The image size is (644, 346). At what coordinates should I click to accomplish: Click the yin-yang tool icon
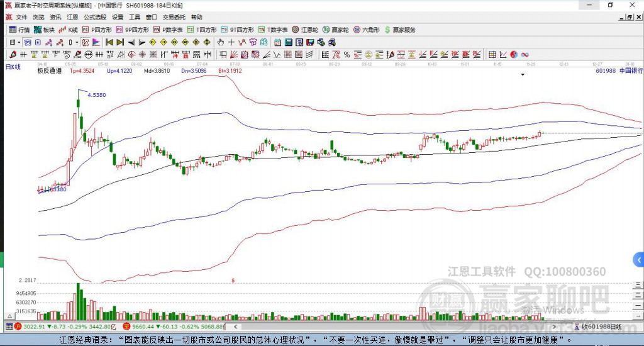click(x=514, y=55)
